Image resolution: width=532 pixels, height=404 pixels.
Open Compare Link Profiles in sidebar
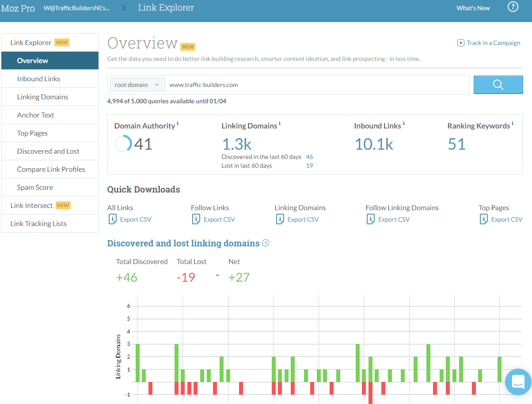click(x=50, y=169)
